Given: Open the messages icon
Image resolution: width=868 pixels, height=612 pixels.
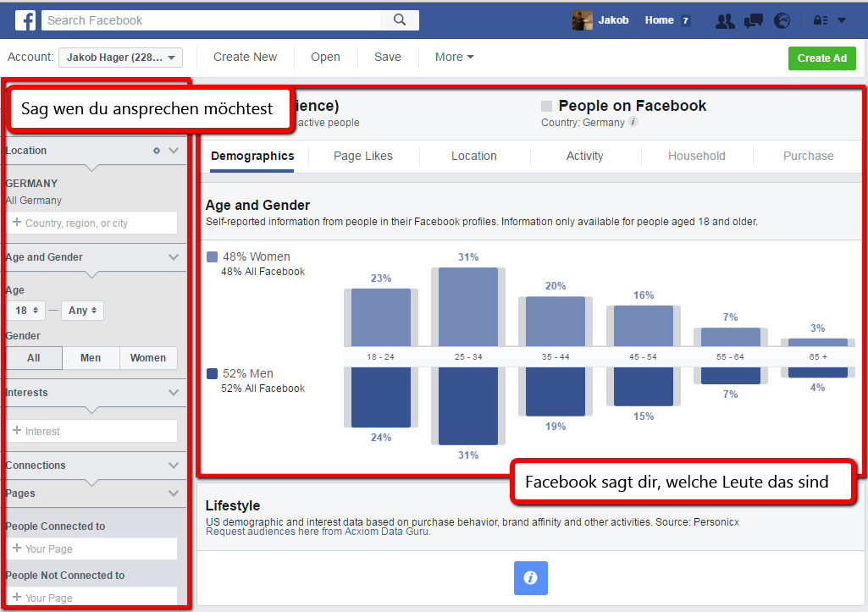Looking at the screenshot, I should click(x=754, y=21).
